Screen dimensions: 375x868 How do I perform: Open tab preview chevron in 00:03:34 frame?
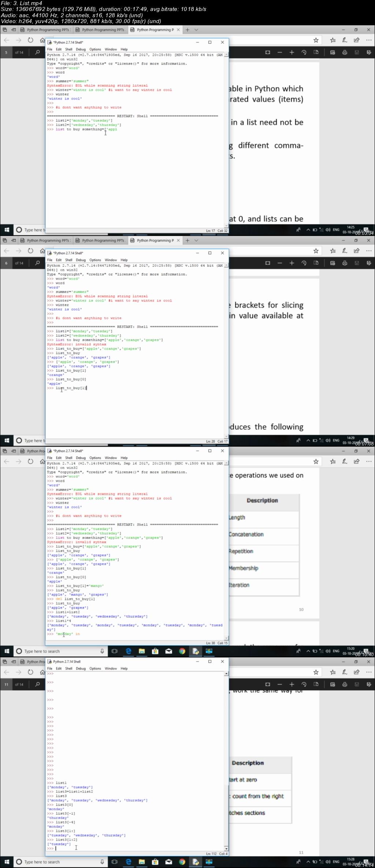(x=196, y=30)
